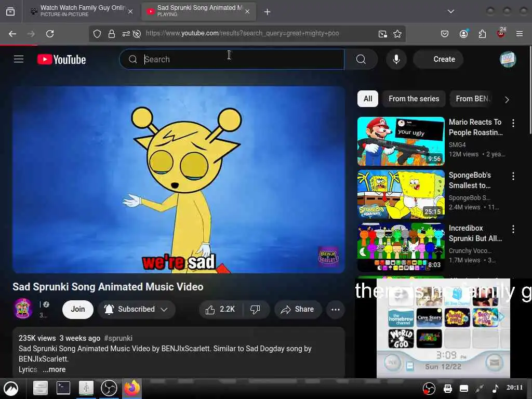Open the channel avatar under the video
Viewport: 532px width, 399px height.
[x=23, y=309]
